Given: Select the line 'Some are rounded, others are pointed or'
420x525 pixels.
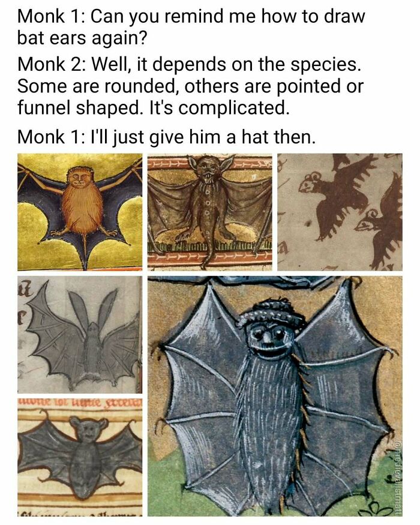Looking at the screenshot, I should [190, 86].
